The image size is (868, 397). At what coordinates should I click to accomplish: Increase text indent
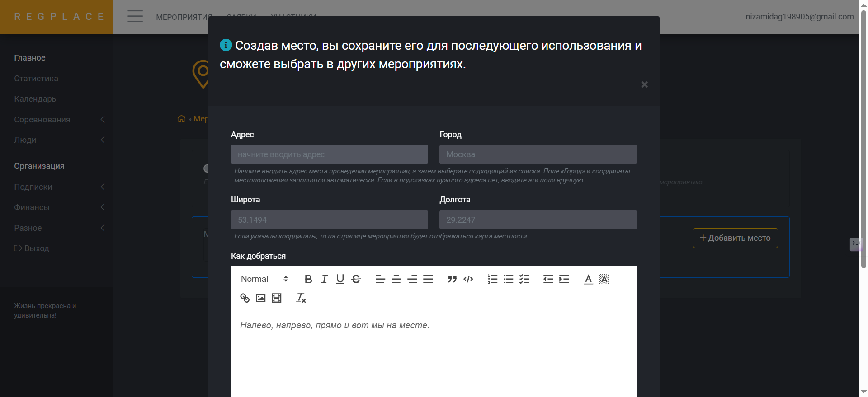(564, 279)
